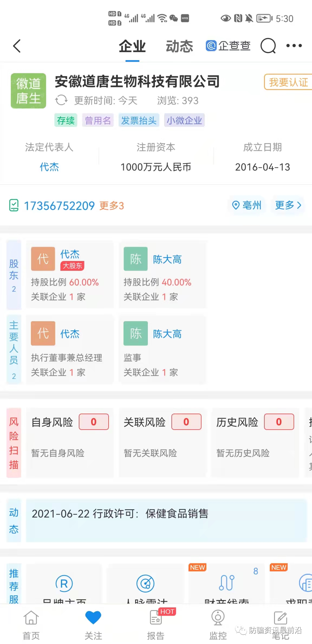Open the 笔记 notes tab
312x644 pixels.
coord(280,625)
